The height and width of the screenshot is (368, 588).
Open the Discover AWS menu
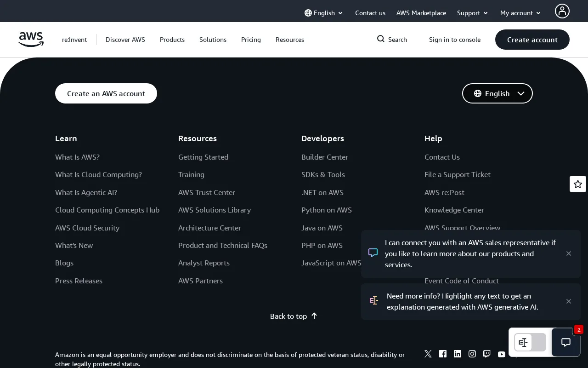(125, 40)
